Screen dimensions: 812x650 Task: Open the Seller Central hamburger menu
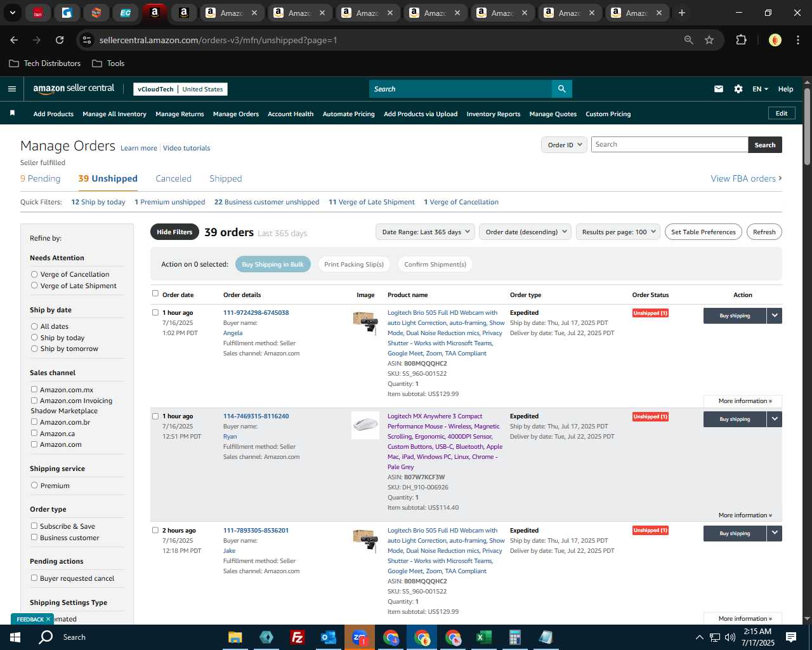pos(12,89)
